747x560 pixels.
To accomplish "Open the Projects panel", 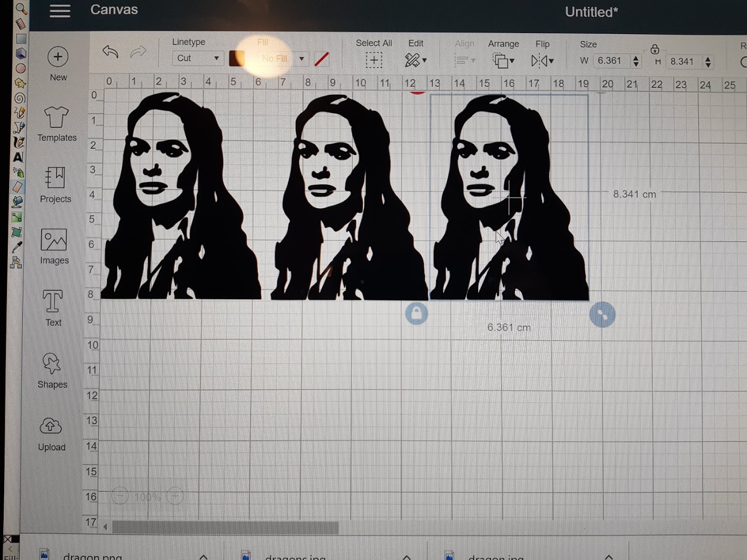I will [x=55, y=185].
